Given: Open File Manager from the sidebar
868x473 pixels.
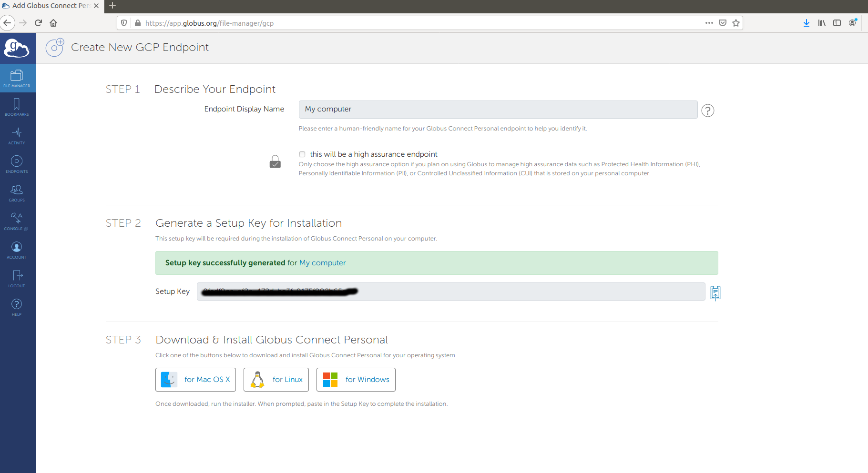Looking at the screenshot, I should (17, 78).
